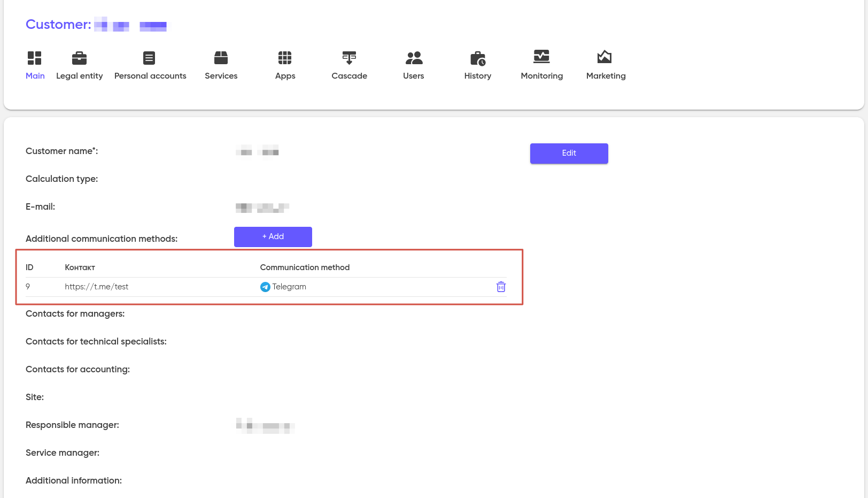868x498 pixels.
Task: Select the Telegram logo icon
Action: [265, 287]
